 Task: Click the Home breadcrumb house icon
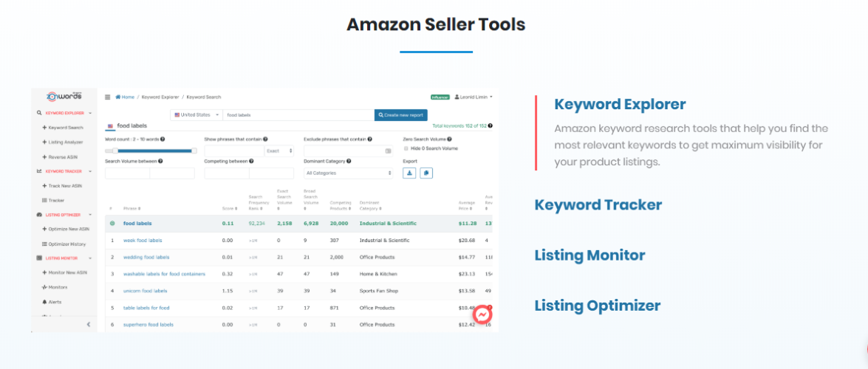click(118, 97)
